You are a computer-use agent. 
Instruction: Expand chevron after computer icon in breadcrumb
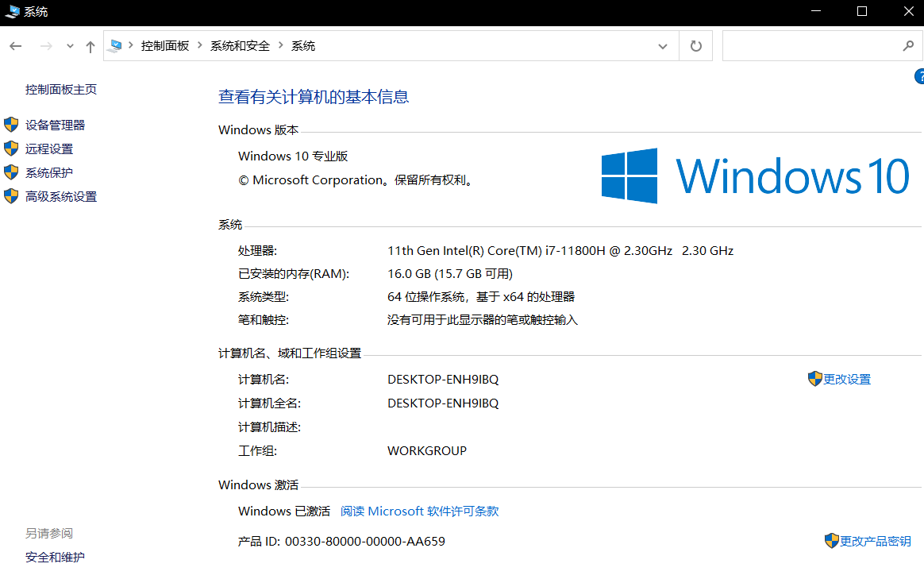131,45
